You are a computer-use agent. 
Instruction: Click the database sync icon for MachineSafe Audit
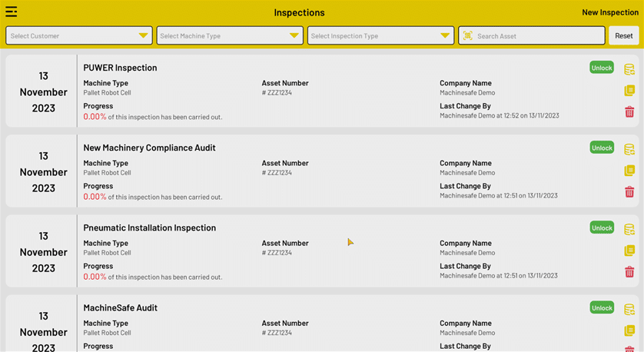coord(629,310)
